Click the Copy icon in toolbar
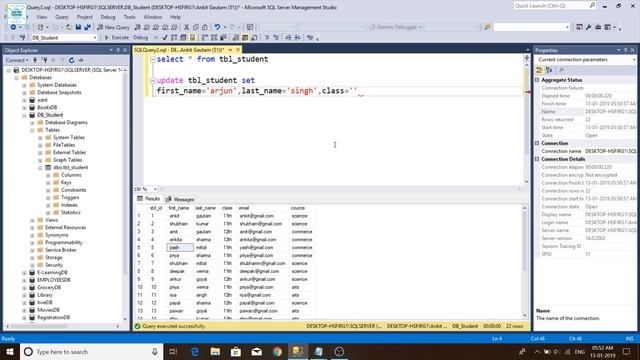This screenshot has width=640, height=360. tap(196, 27)
